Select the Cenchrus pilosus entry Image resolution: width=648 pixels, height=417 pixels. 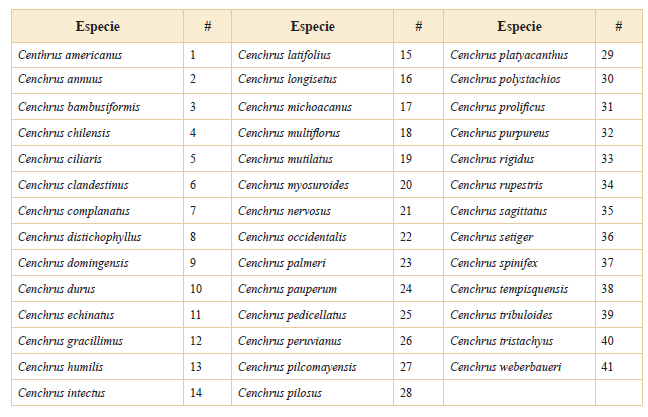pos(312,393)
